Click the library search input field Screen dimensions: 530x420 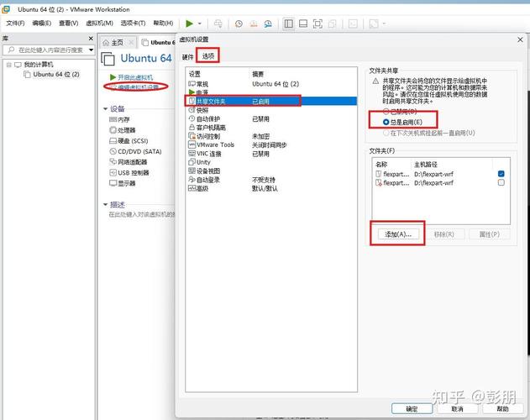(49, 50)
